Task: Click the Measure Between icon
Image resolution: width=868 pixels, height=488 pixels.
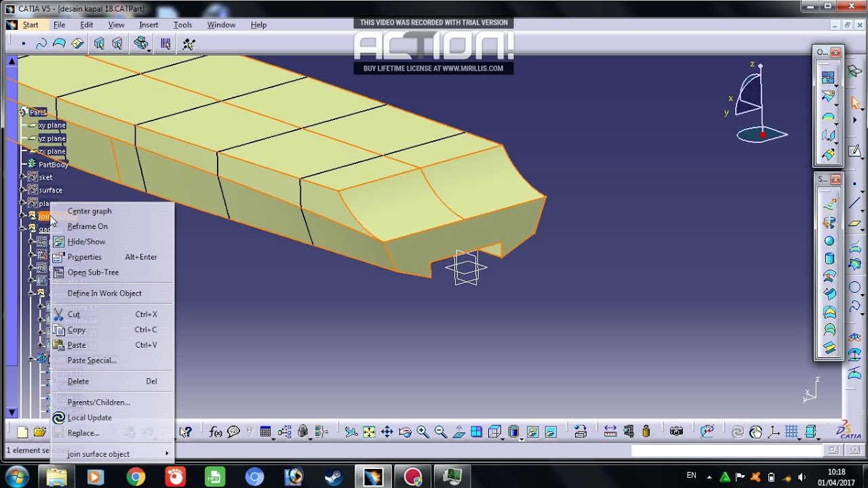Action: (610, 432)
